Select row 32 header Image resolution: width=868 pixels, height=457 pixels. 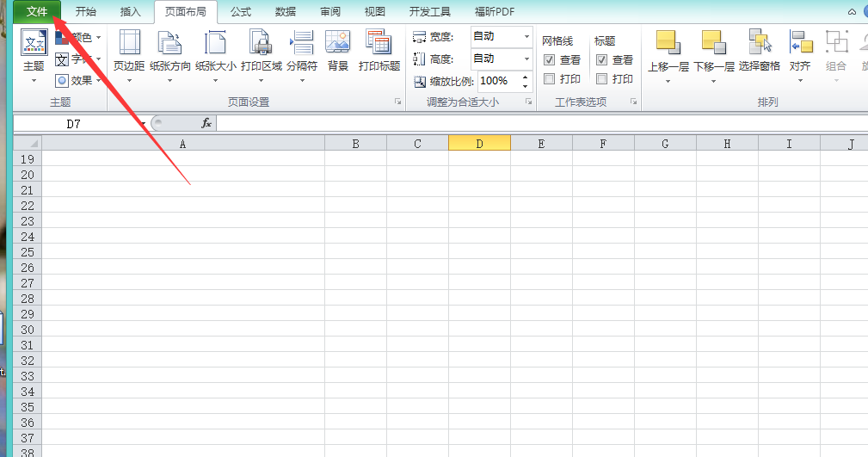tap(28, 361)
